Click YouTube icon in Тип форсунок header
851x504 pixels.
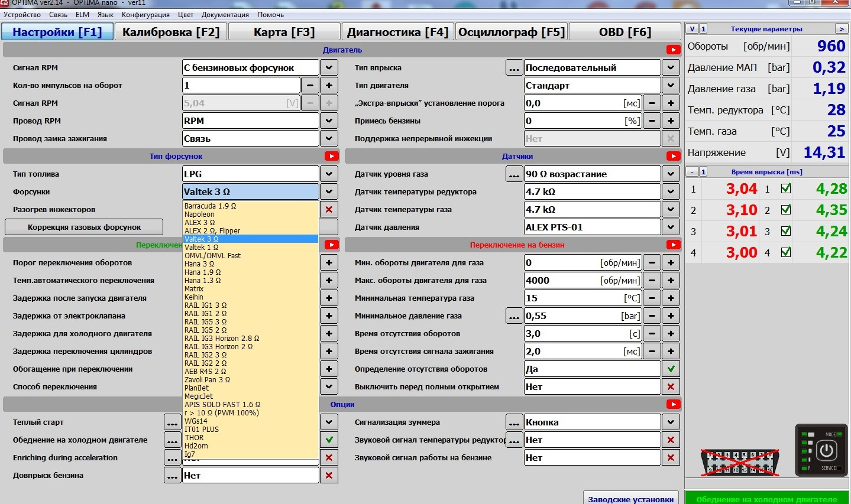coord(331,157)
